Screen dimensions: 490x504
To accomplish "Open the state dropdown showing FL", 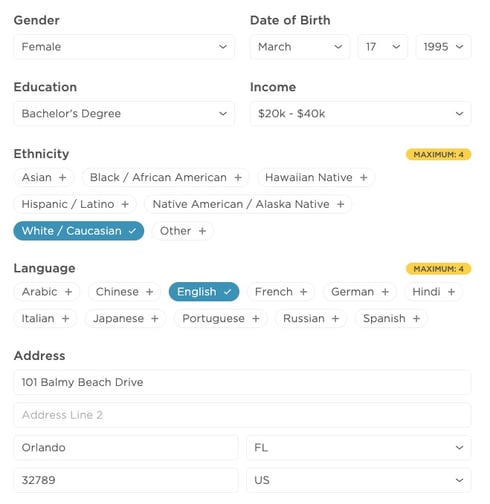I will pos(359,448).
